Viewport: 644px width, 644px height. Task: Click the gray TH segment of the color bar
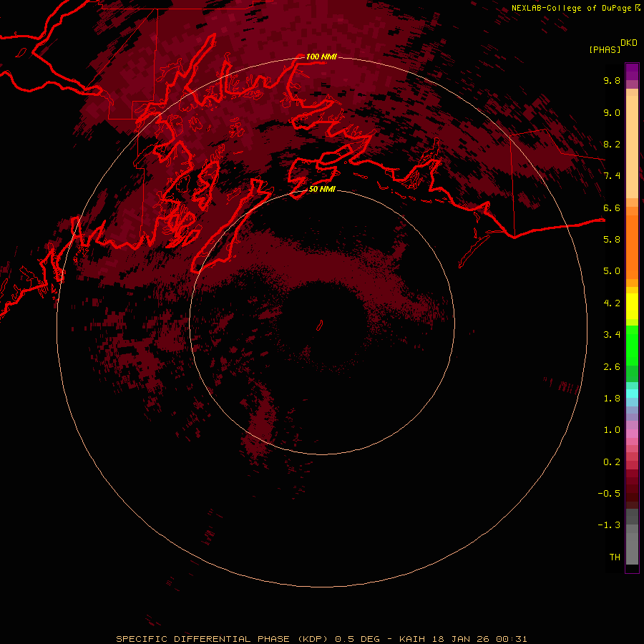tap(632, 548)
